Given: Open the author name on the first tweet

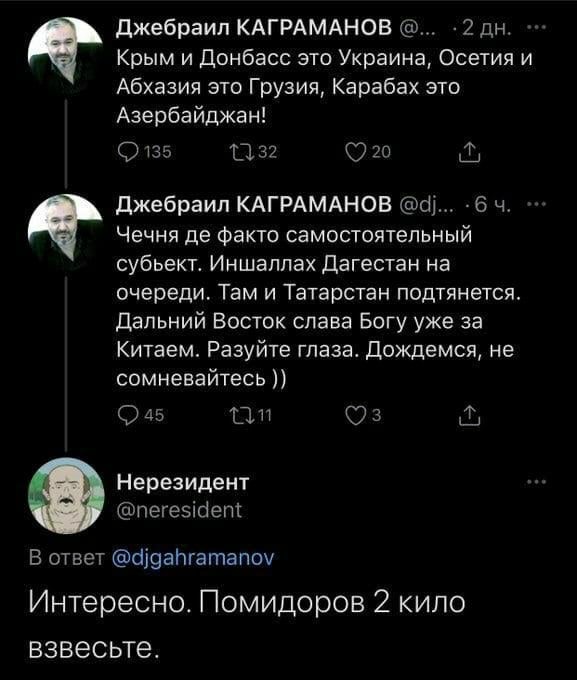Looking at the screenshot, I should tap(254, 28).
